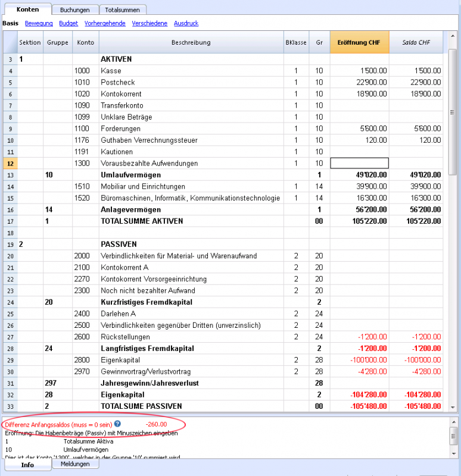This screenshot has height=476, width=461.
Task: Select 'Mobiliar und Einrichtungen' cell
Action: [191, 186]
